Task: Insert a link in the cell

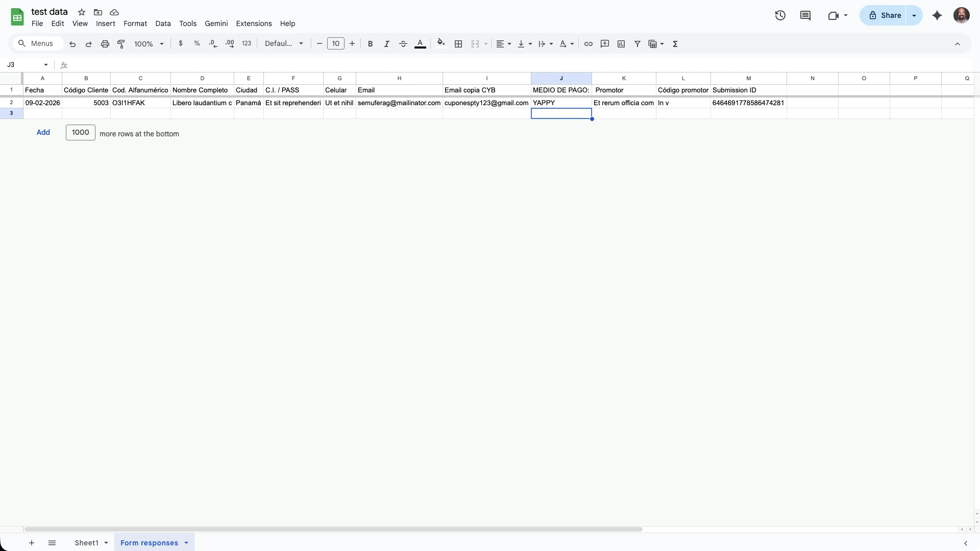Action: pyautogui.click(x=588, y=43)
